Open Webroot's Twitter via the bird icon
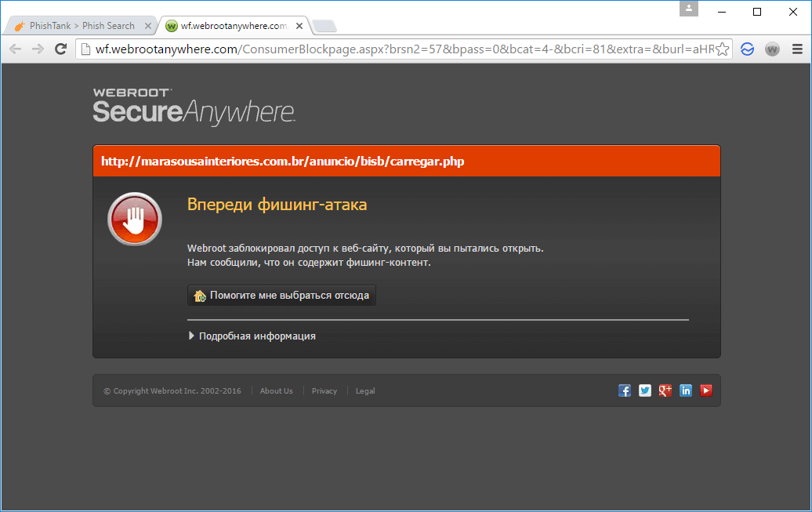This screenshot has width=812, height=512. tap(644, 390)
